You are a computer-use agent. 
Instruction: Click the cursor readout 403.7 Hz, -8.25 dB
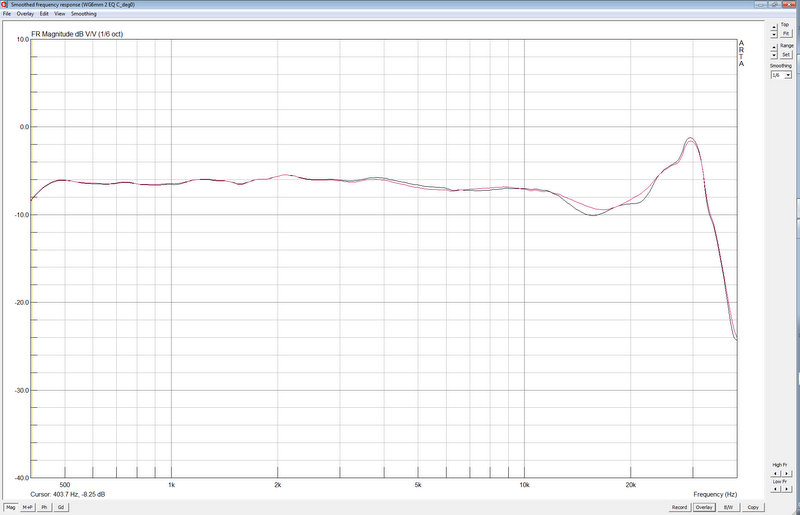tap(68, 495)
